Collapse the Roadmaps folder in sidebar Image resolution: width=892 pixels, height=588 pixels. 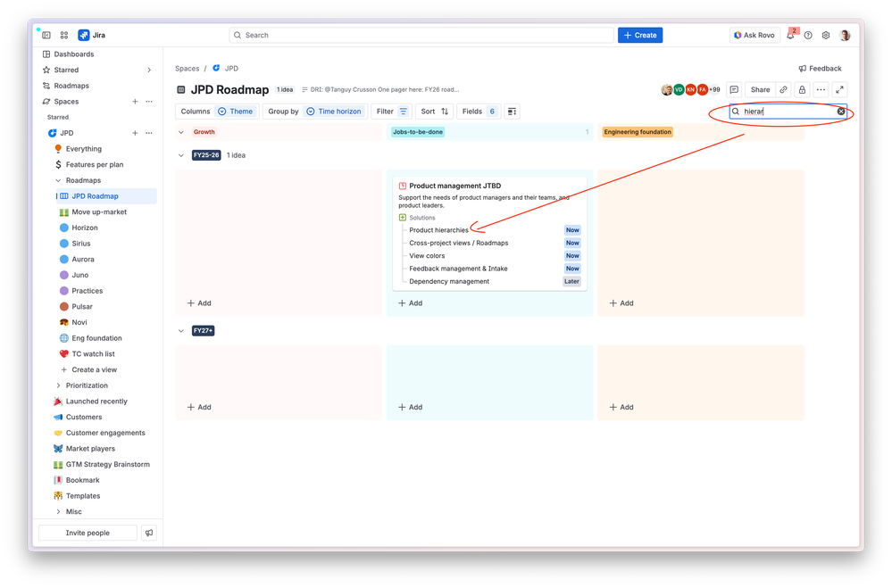[x=58, y=180]
